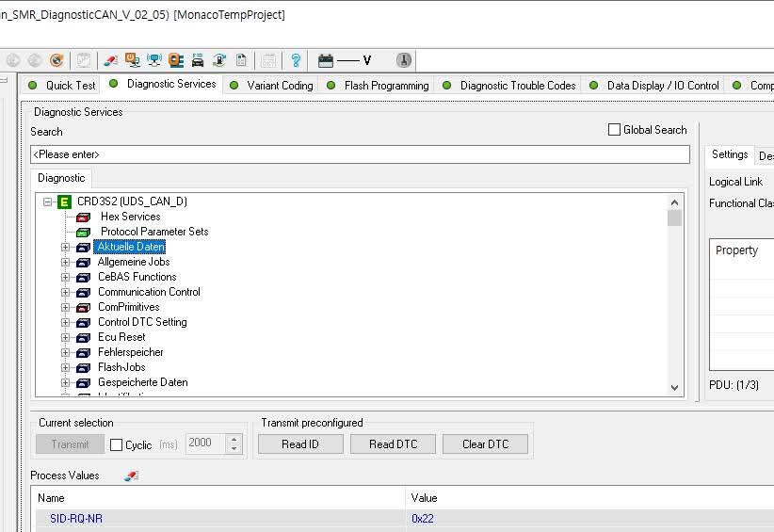Screen dimensions: 774x532
Task: Click the grayed forward navigation toolbar icon
Action: 35,60
